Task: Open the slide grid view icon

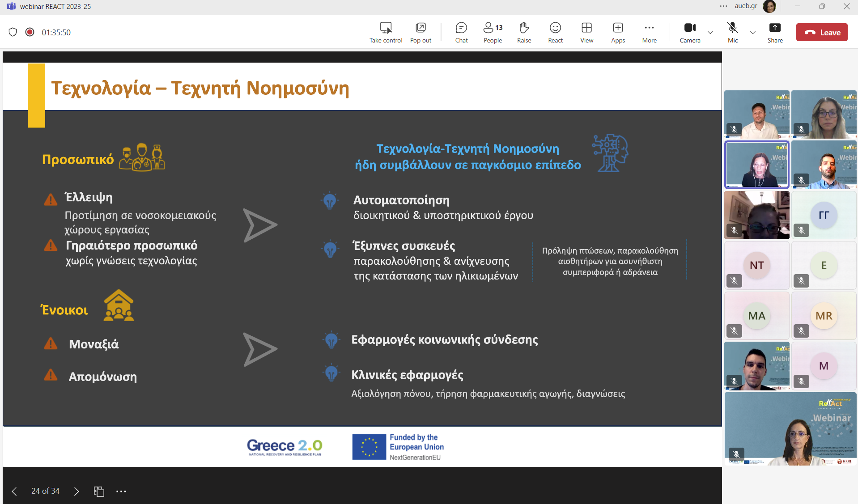Action: click(x=99, y=491)
